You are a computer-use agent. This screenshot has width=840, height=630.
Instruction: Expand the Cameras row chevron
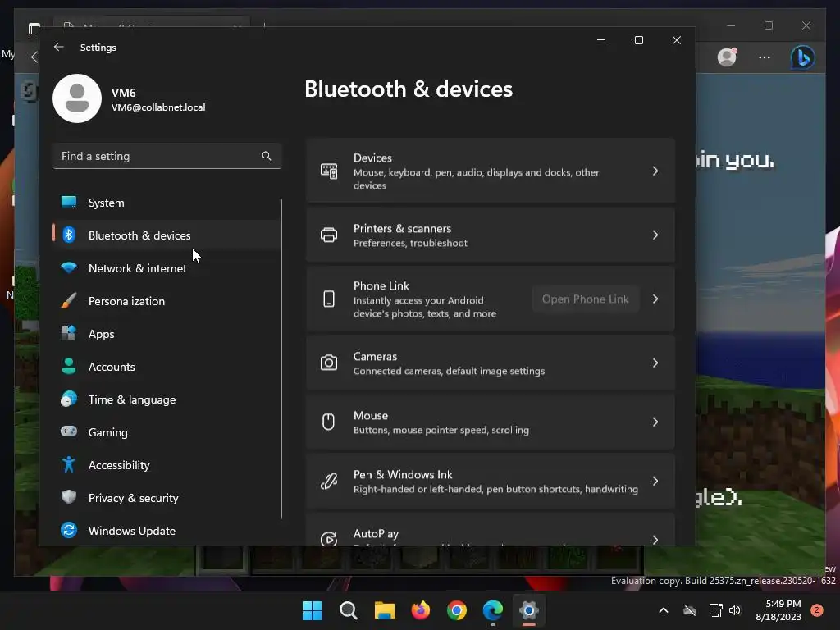(x=655, y=363)
